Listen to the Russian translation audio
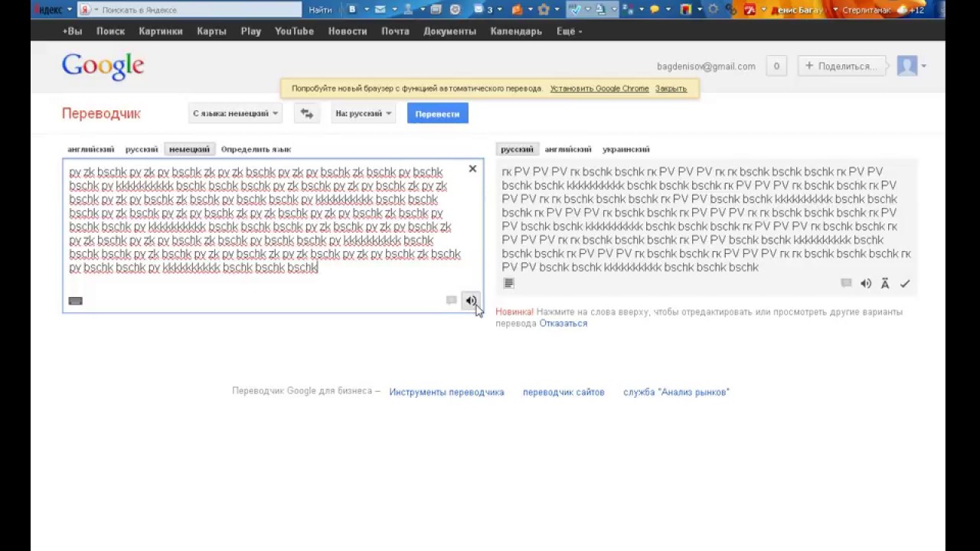Viewport: 980px width, 551px height. point(866,284)
